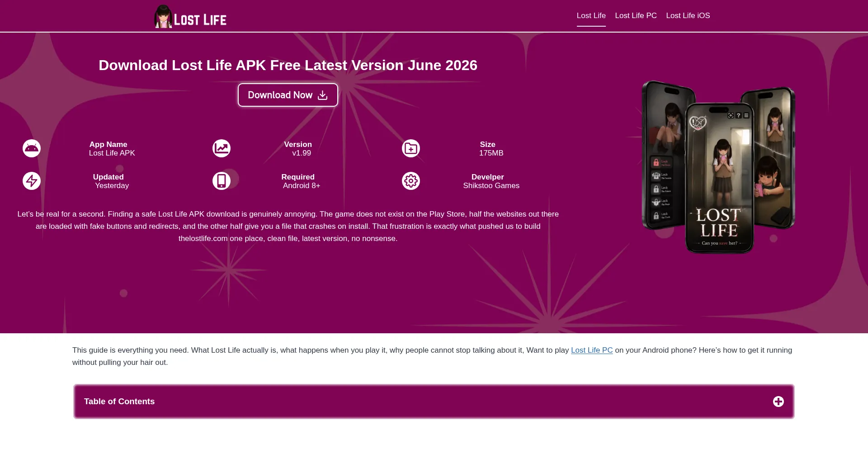The height and width of the screenshot is (449, 868).
Task: Click the size value '175MB'
Action: pyautogui.click(x=491, y=153)
